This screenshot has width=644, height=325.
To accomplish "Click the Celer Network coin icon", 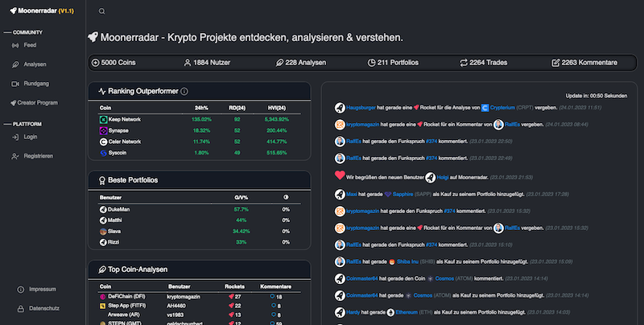I will pos(103,141).
